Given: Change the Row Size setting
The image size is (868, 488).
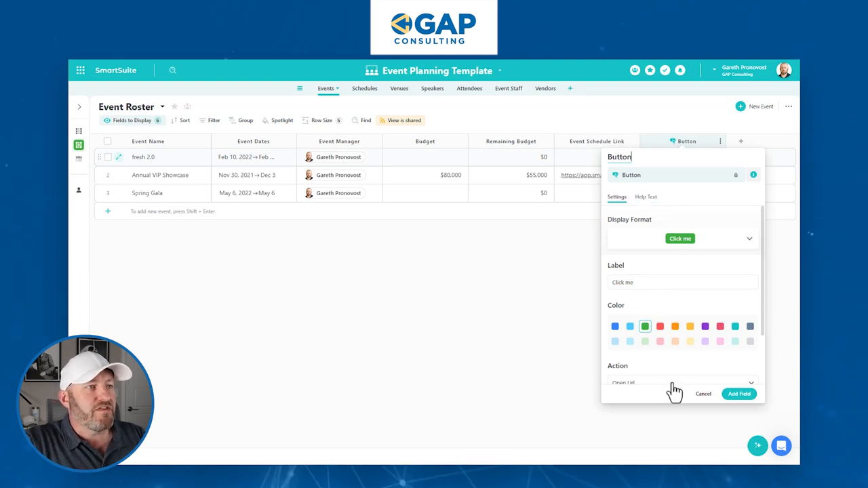Looking at the screenshot, I should pyautogui.click(x=321, y=121).
